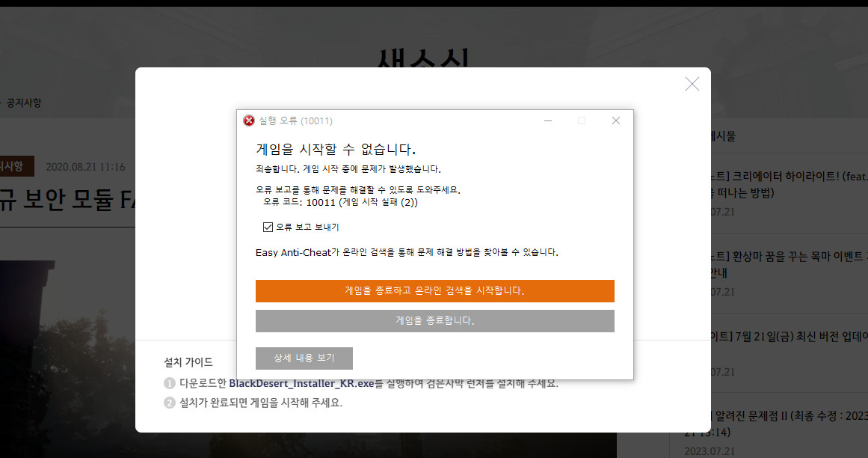
Task: Open 상세 내용 보기 details button
Action: [304, 358]
